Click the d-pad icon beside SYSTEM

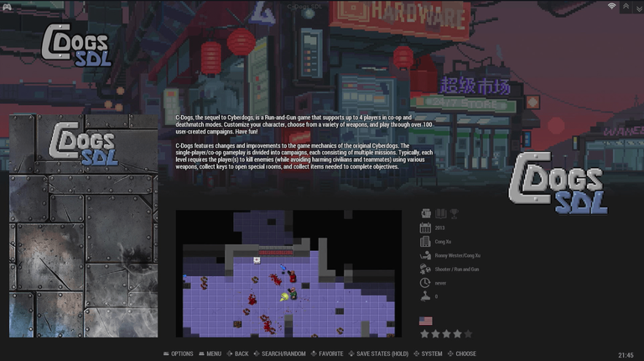[x=417, y=353]
